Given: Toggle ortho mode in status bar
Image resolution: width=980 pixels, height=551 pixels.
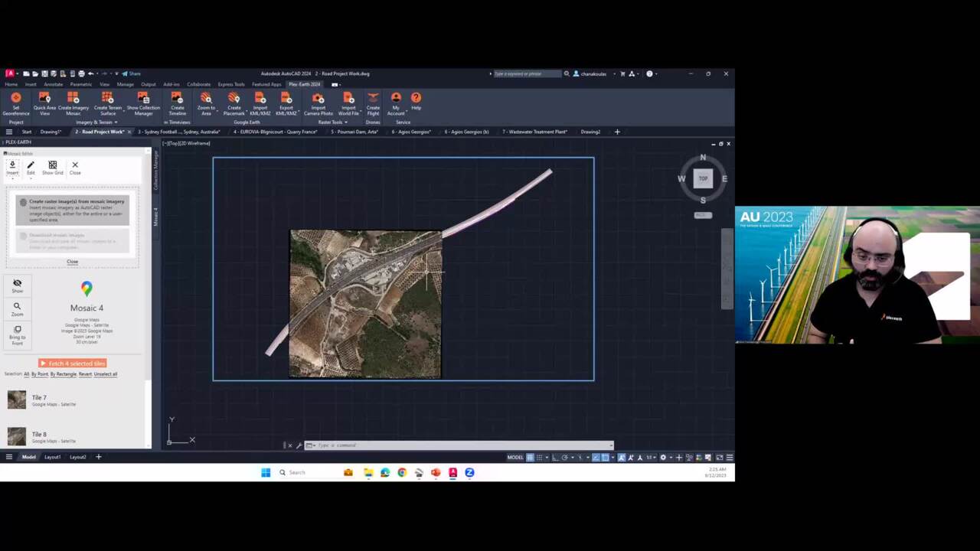Looking at the screenshot, I should point(555,458).
